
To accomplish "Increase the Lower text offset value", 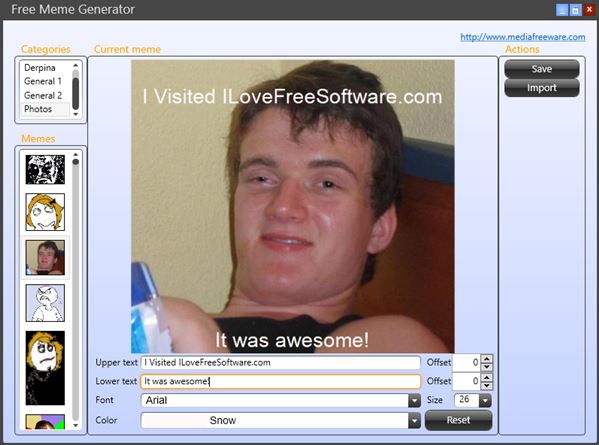I will 487,377.
